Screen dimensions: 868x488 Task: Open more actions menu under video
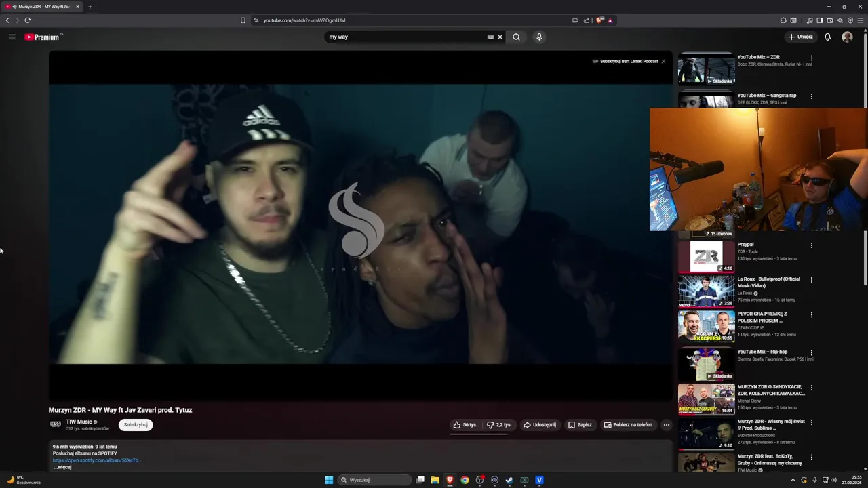click(x=667, y=425)
